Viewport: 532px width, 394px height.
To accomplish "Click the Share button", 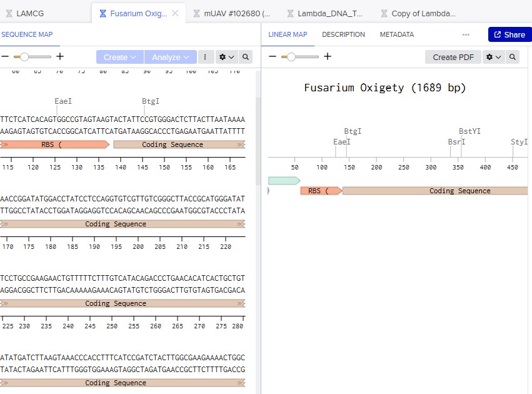I will pos(509,34).
